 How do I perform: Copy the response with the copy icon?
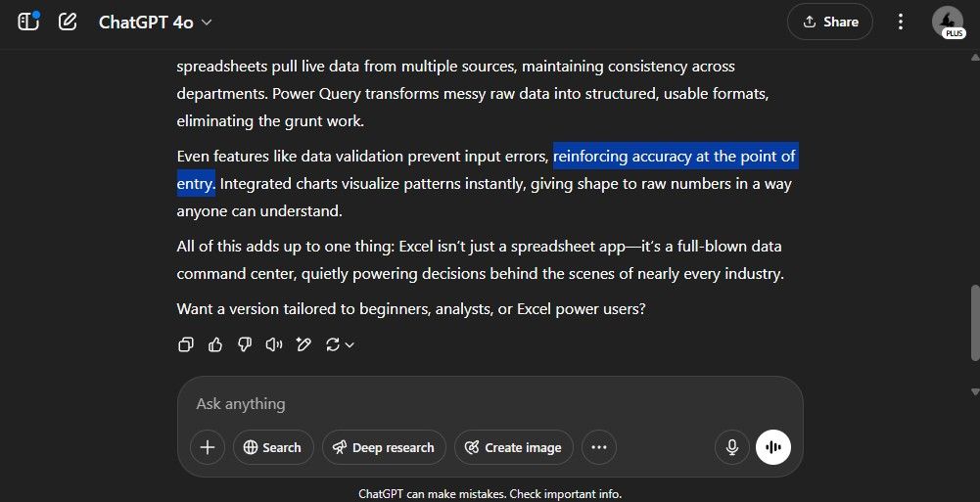pyautogui.click(x=186, y=344)
